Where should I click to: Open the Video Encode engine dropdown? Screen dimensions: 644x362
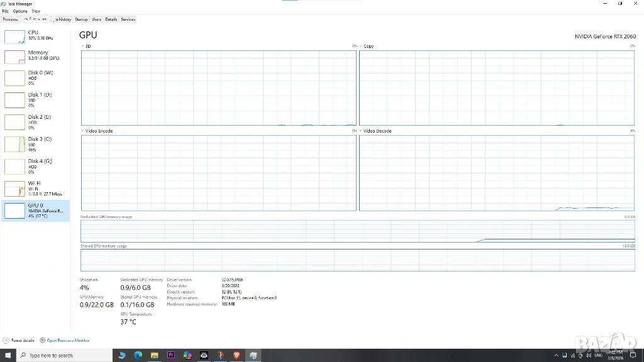point(83,131)
